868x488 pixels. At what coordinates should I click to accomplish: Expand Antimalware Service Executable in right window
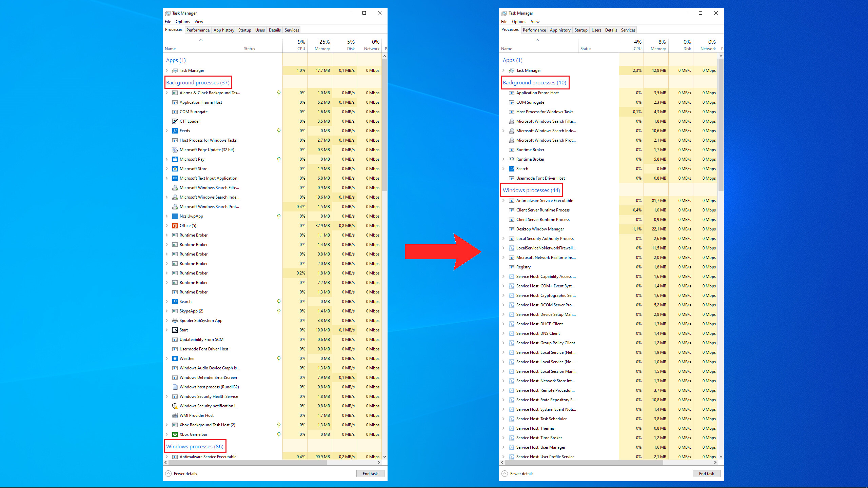click(504, 201)
